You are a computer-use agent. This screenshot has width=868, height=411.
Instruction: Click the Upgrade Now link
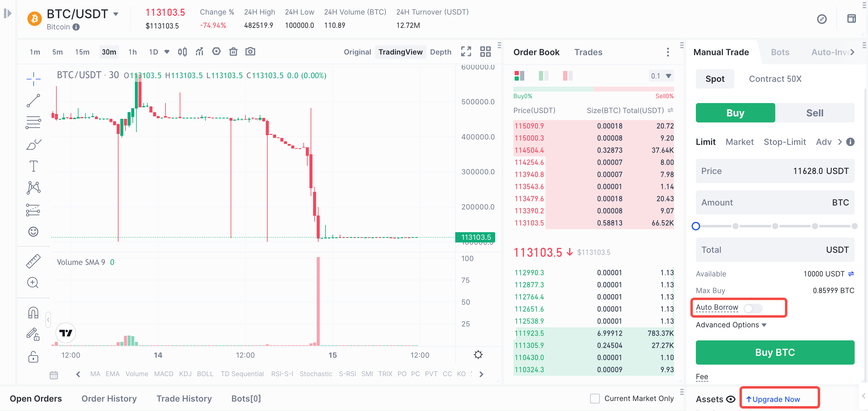tap(775, 399)
